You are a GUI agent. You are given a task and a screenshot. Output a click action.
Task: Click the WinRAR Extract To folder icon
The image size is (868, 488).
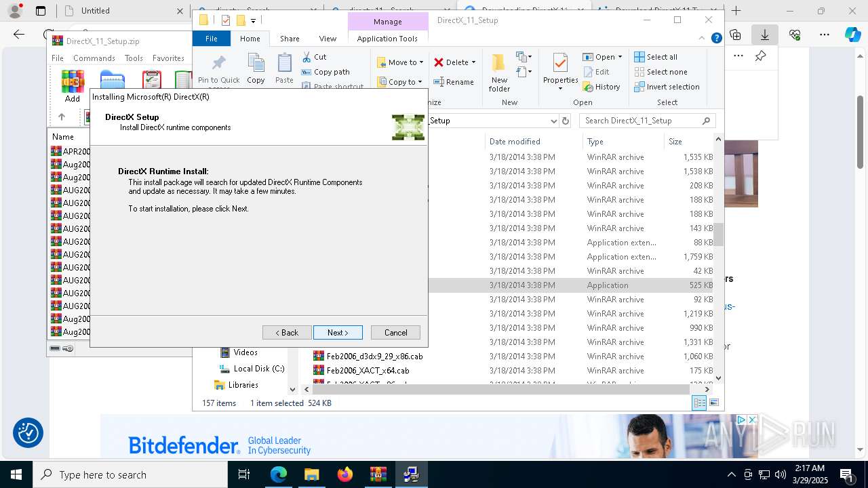click(113, 81)
